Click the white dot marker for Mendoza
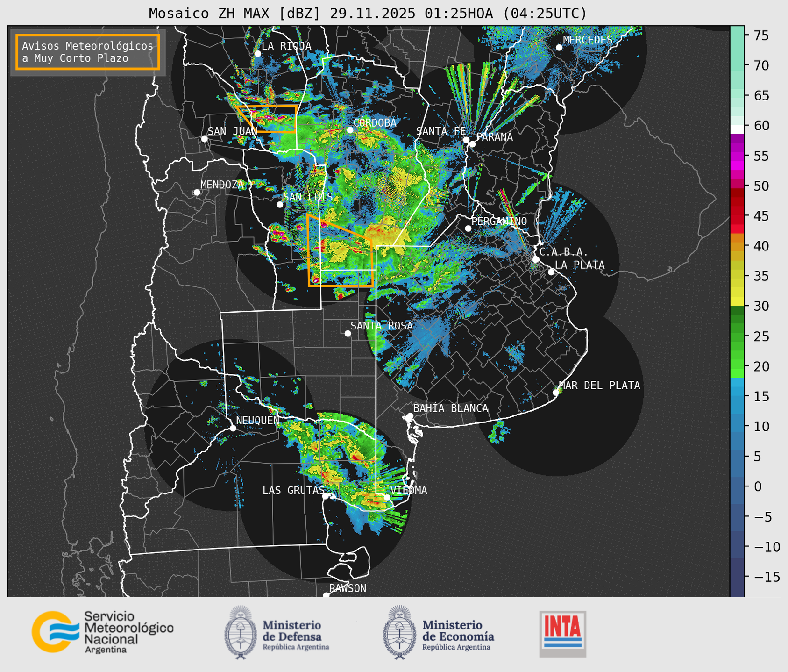This screenshot has height=672, width=788. [x=197, y=193]
